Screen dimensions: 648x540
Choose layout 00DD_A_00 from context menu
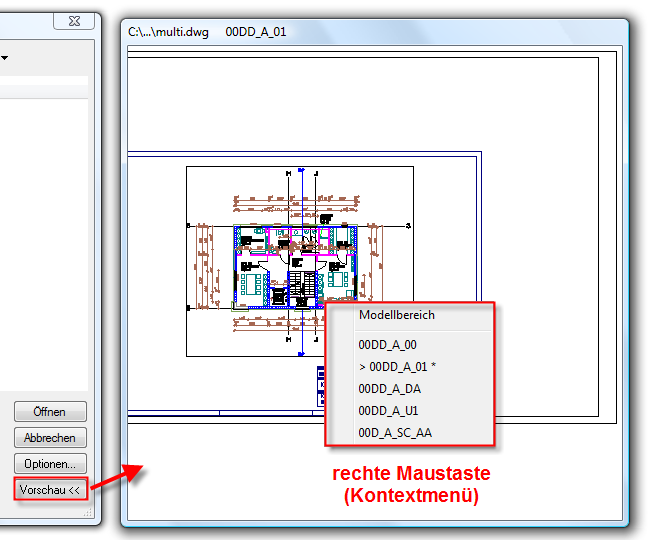pyautogui.click(x=388, y=344)
